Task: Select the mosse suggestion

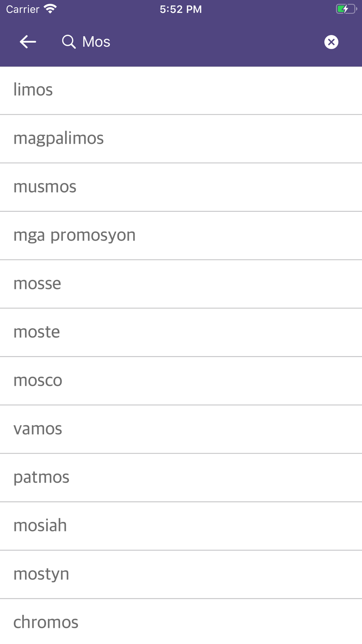Action: (x=181, y=284)
